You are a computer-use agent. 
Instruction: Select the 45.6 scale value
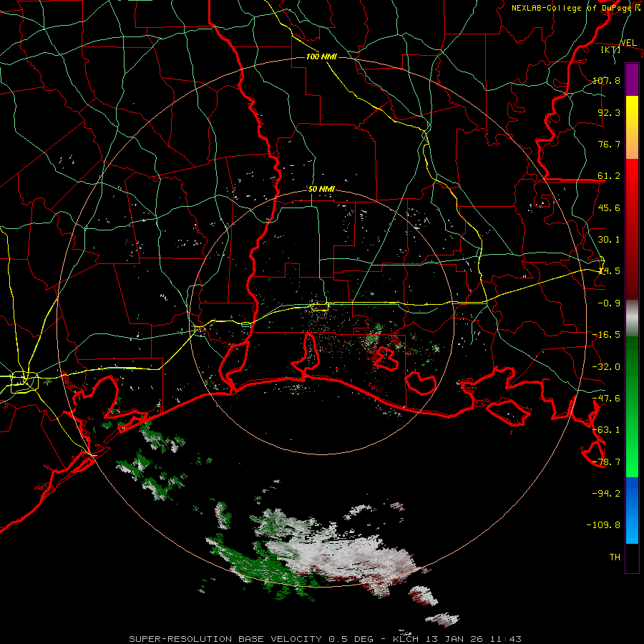tap(609, 208)
